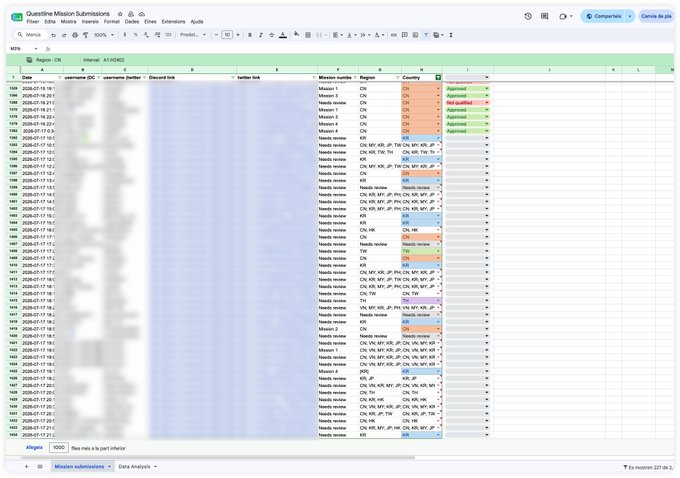Viewport: 680px width, 478px height.
Task: Open text rotation dropdown
Action: (x=379, y=35)
